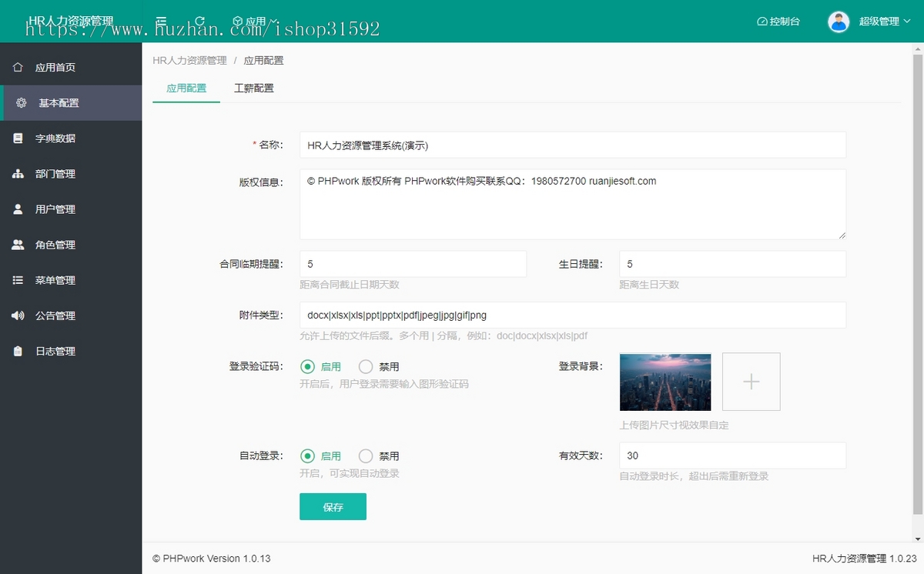Open 部门管理 in the sidebar
Image resolution: width=924 pixels, height=574 pixels.
[55, 174]
